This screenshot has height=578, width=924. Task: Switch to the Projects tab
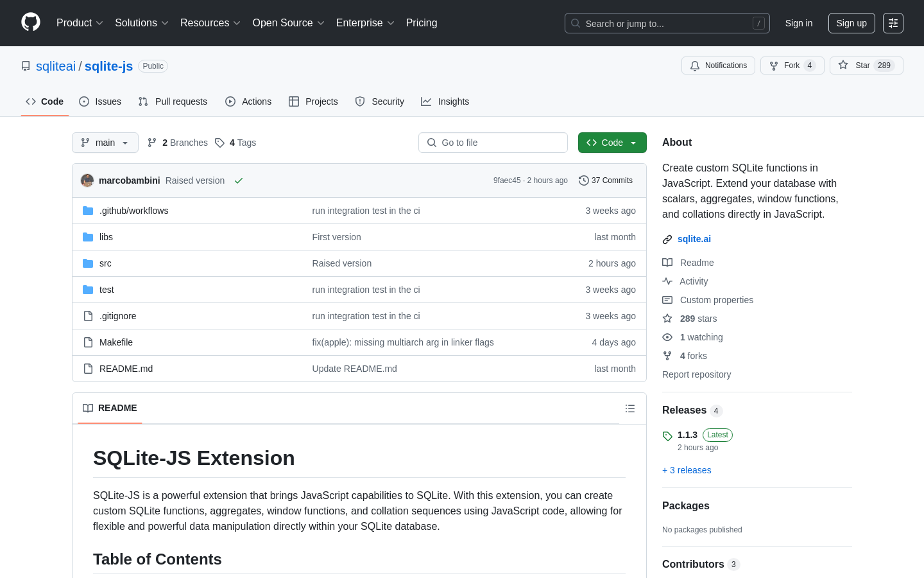click(313, 101)
